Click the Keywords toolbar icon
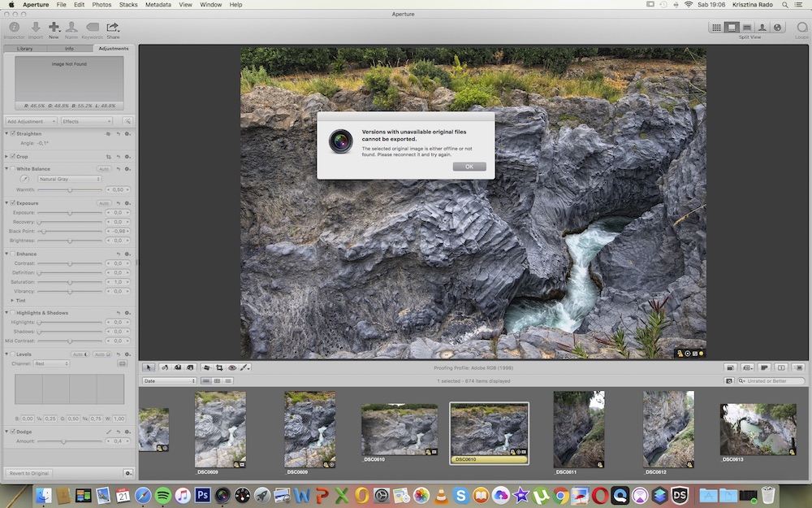This screenshot has width=812, height=508. (92, 28)
